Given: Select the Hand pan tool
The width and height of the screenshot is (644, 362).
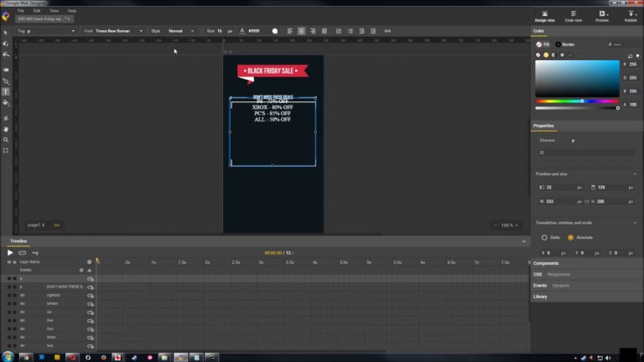Looking at the screenshot, I should coord(6,129).
